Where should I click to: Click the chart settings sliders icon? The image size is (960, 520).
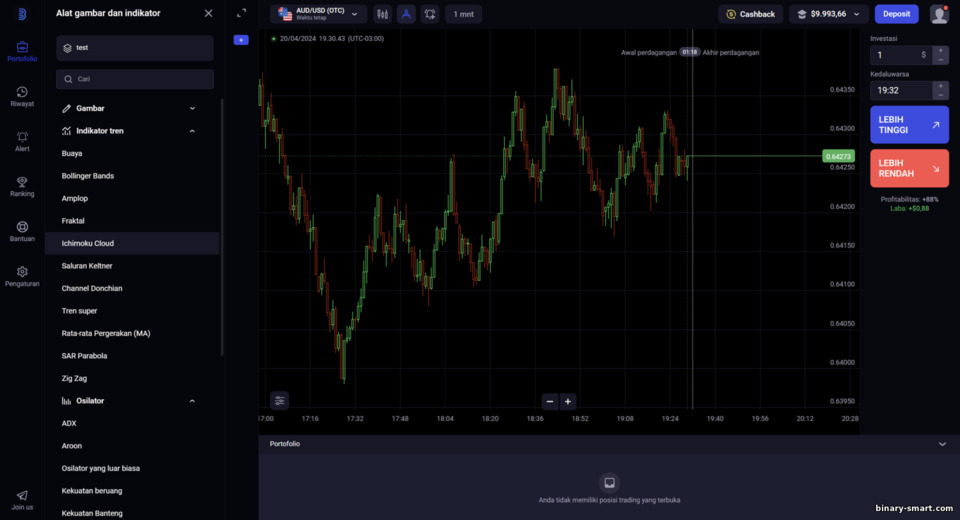click(x=279, y=401)
